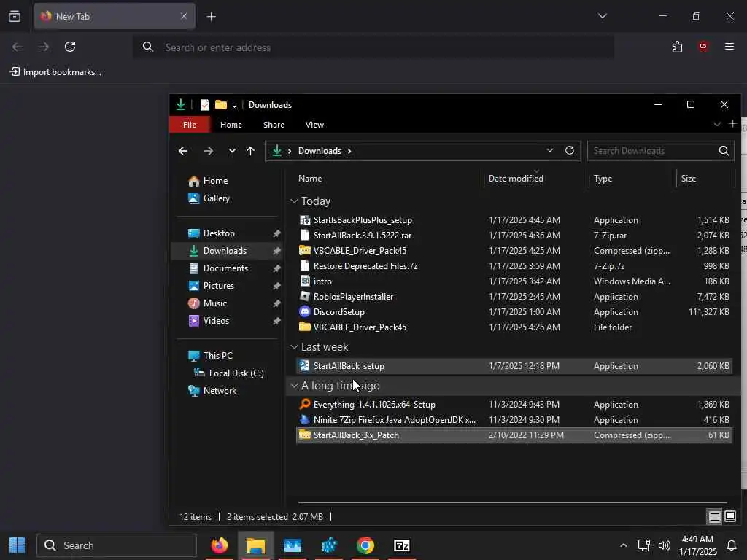This screenshot has height=560, width=747.
Task: Click the search magnifier in Explorer
Action: coord(724,151)
